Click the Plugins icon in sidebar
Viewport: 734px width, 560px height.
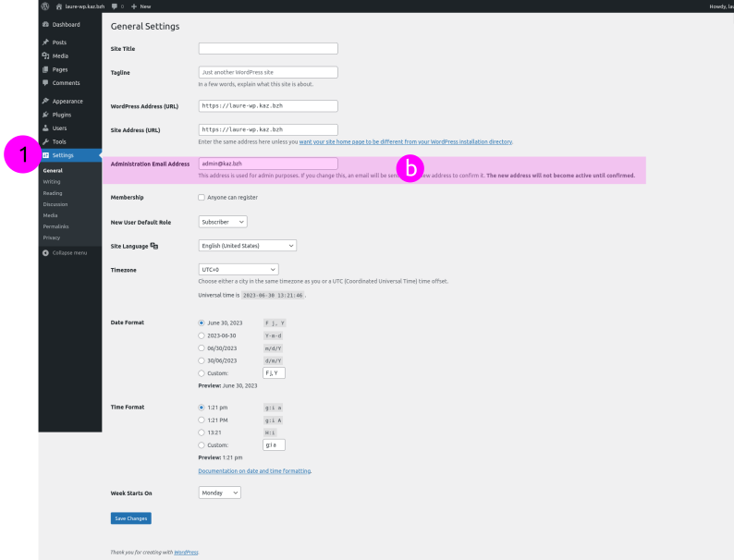[45, 115]
